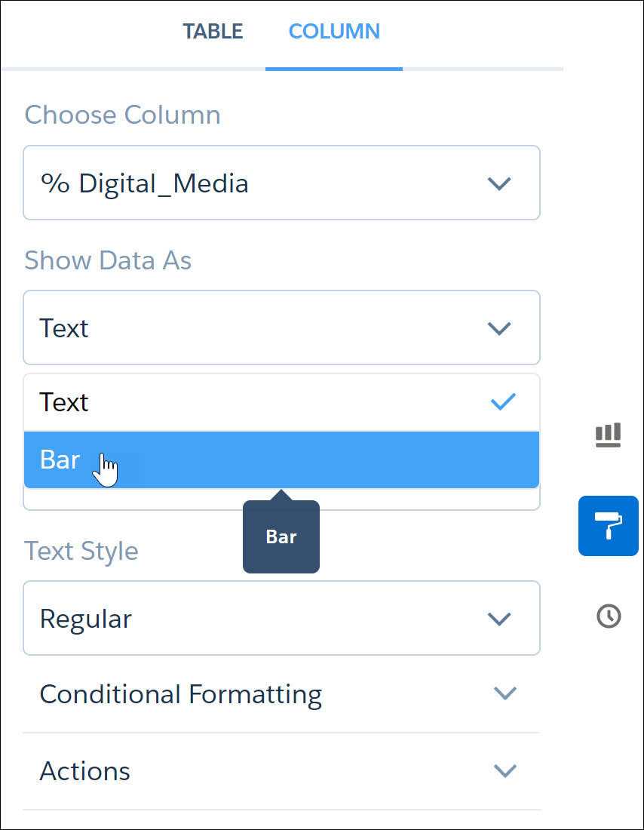Open the % Digital_Media column dropdown
Screen dimensions: 644x830
point(281,183)
